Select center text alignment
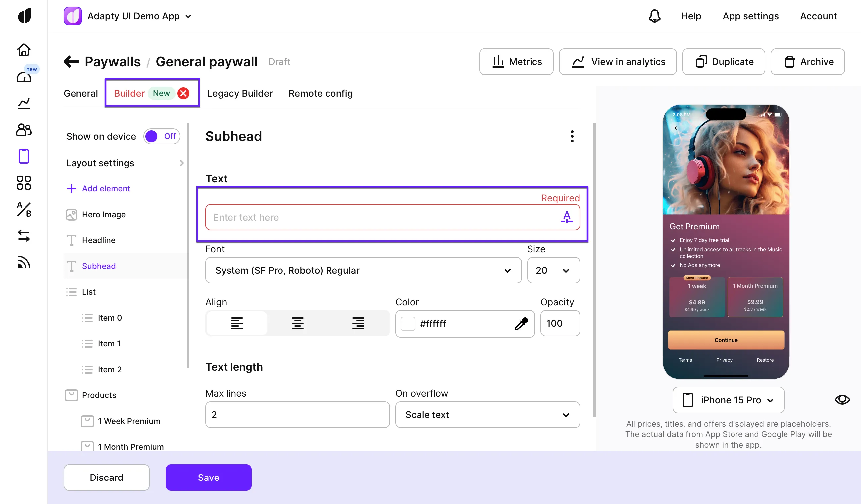This screenshot has width=861, height=504. (x=297, y=323)
